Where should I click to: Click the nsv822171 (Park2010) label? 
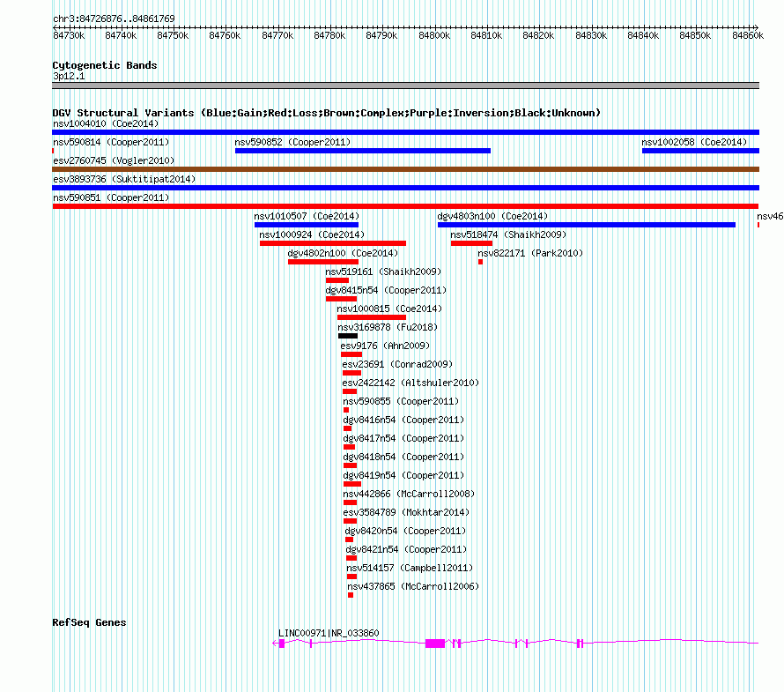tap(530, 253)
